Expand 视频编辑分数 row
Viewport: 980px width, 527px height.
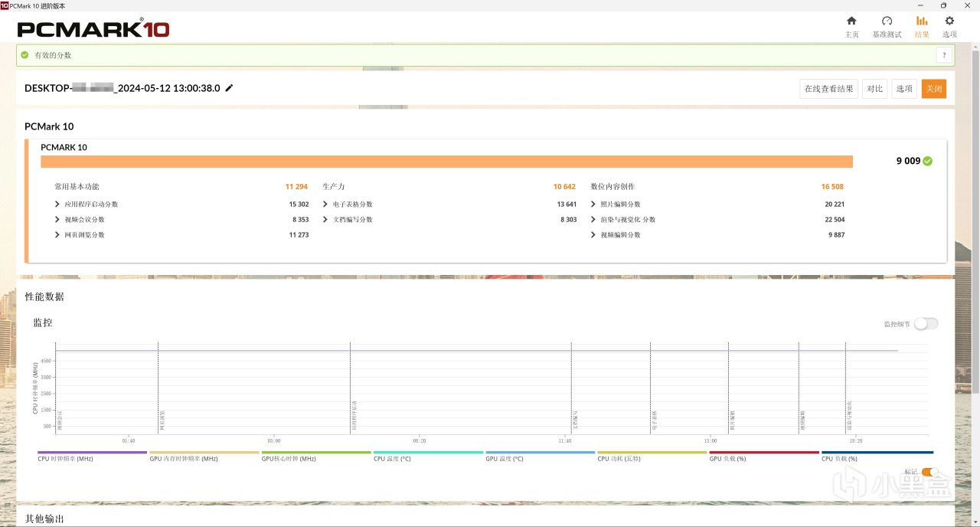coord(593,235)
